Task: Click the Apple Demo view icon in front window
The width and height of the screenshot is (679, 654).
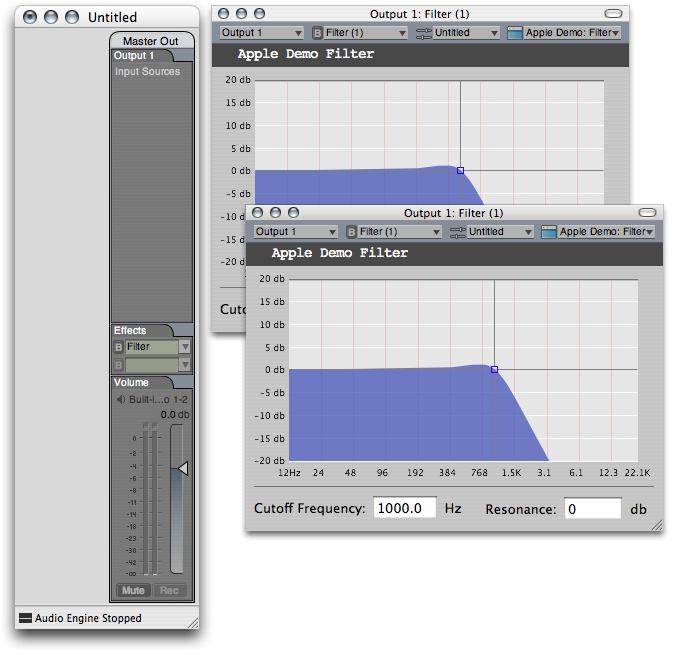Action: point(548,232)
